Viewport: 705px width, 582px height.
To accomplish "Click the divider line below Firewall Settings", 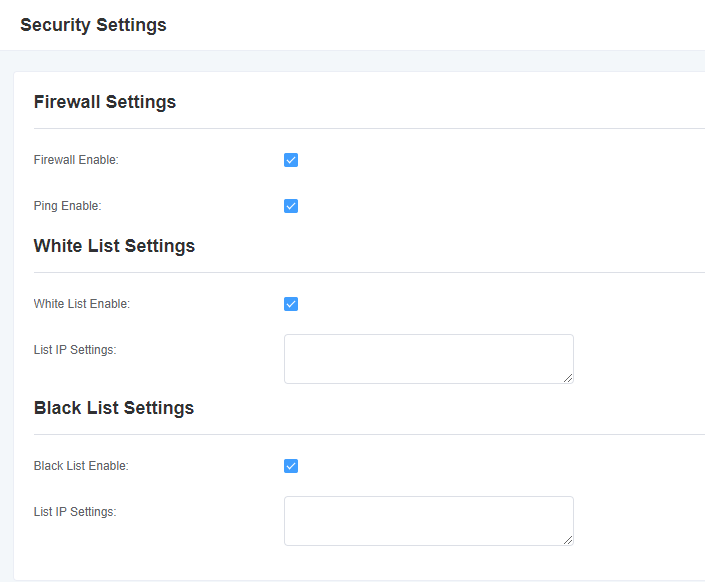I will click(x=369, y=129).
